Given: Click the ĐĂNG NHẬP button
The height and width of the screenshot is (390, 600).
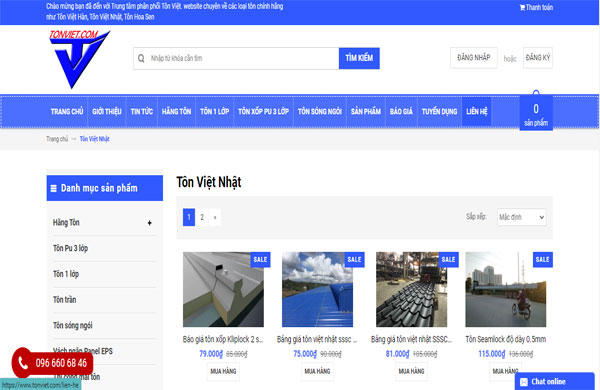Looking at the screenshot, I should tap(473, 58).
